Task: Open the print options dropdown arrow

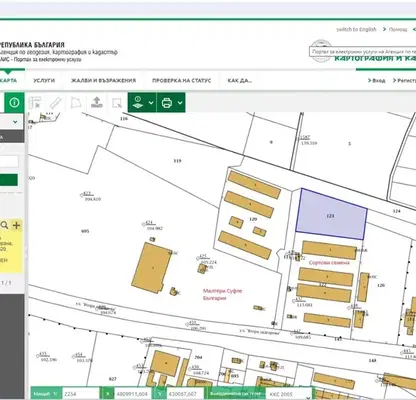Action: coord(180,103)
